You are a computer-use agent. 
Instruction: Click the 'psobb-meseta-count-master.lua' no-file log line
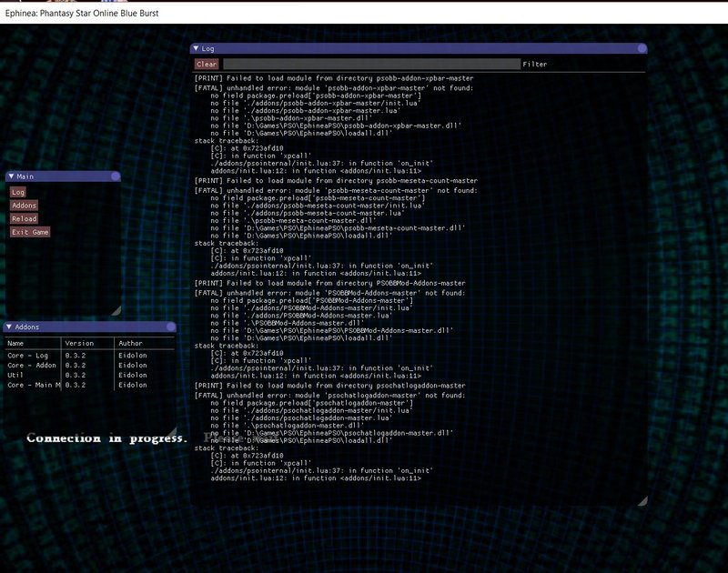(307, 213)
